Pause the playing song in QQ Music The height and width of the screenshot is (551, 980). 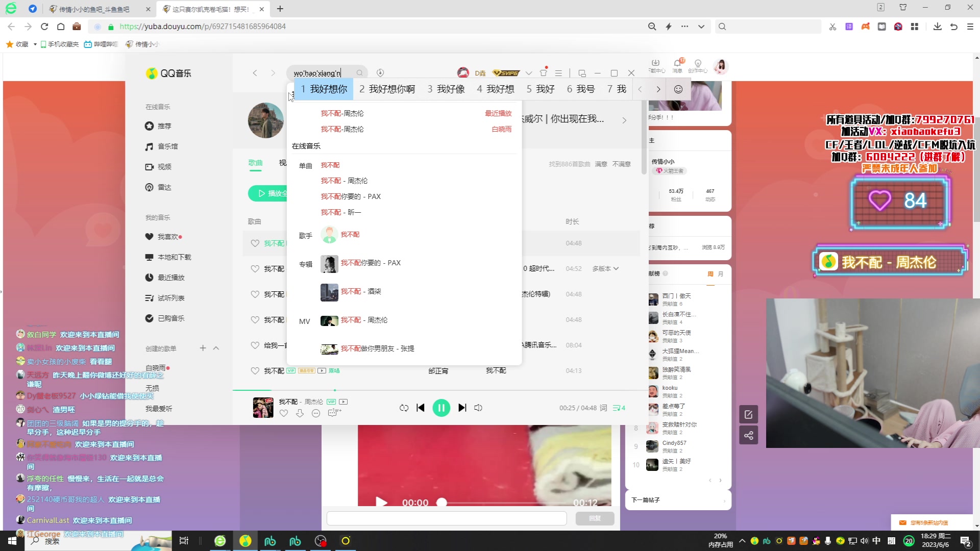[441, 408]
